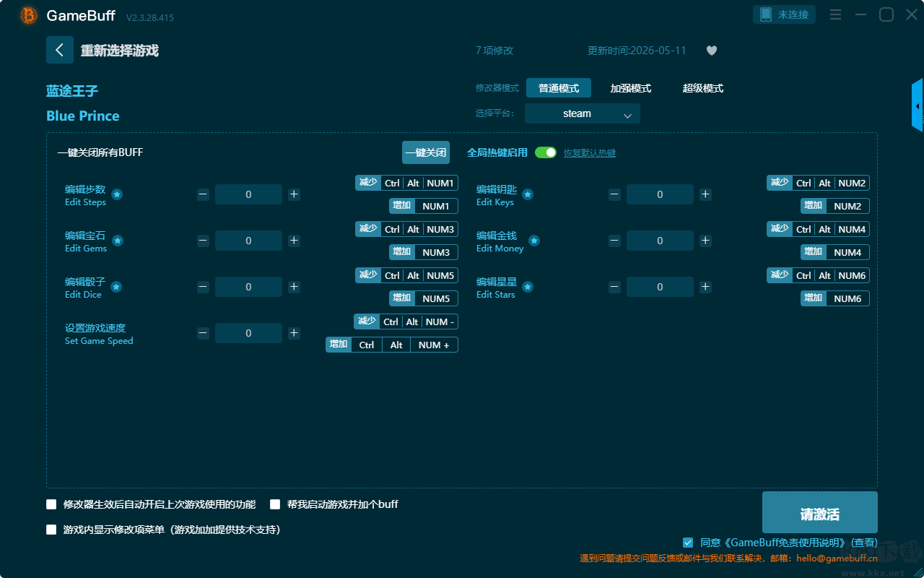Click the star icon beside Edit Money
924x578 pixels.
tap(533, 241)
